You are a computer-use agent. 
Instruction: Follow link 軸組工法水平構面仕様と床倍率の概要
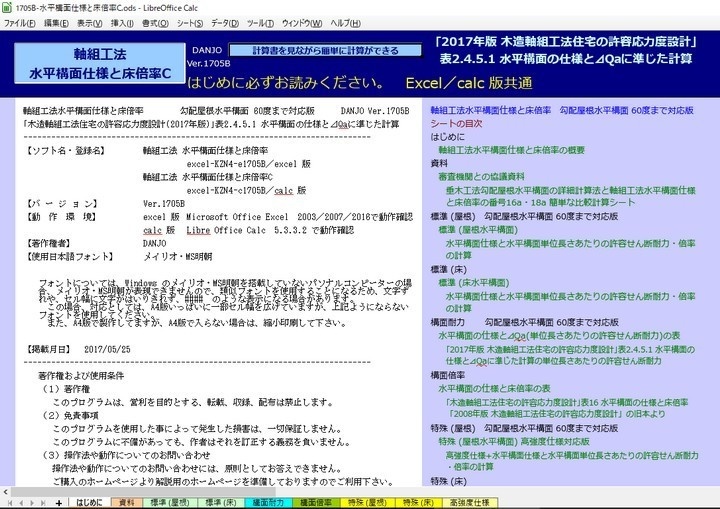click(x=512, y=150)
